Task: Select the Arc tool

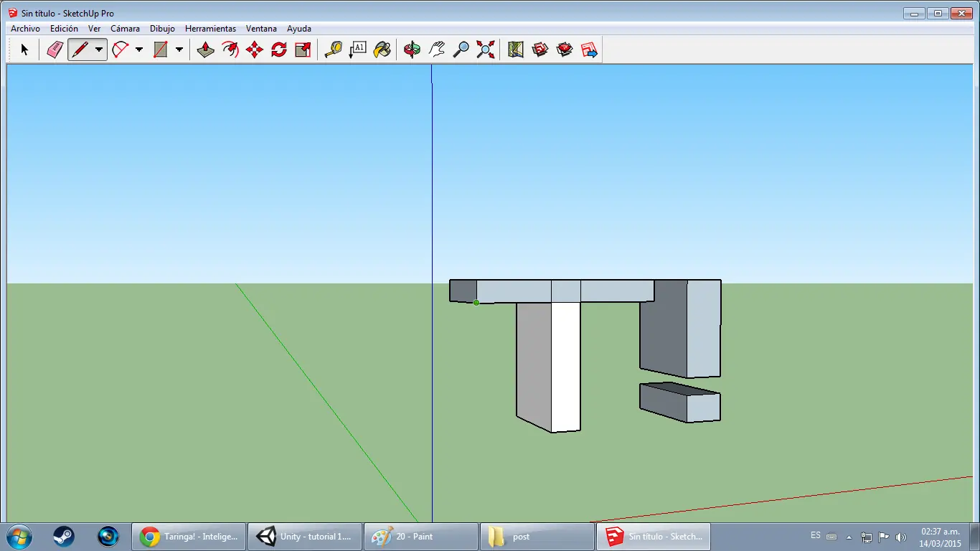Action: click(x=120, y=50)
